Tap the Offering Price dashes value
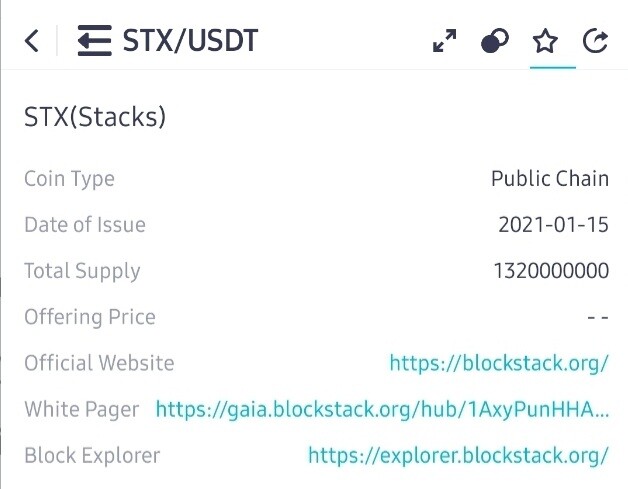Image resolution: width=628 pixels, height=489 pixels. 598,318
